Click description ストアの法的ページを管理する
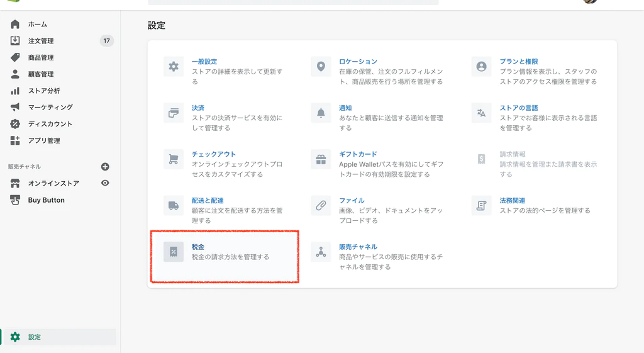Image resolution: width=644 pixels, height=353 pixels. (x=545, y=210)
